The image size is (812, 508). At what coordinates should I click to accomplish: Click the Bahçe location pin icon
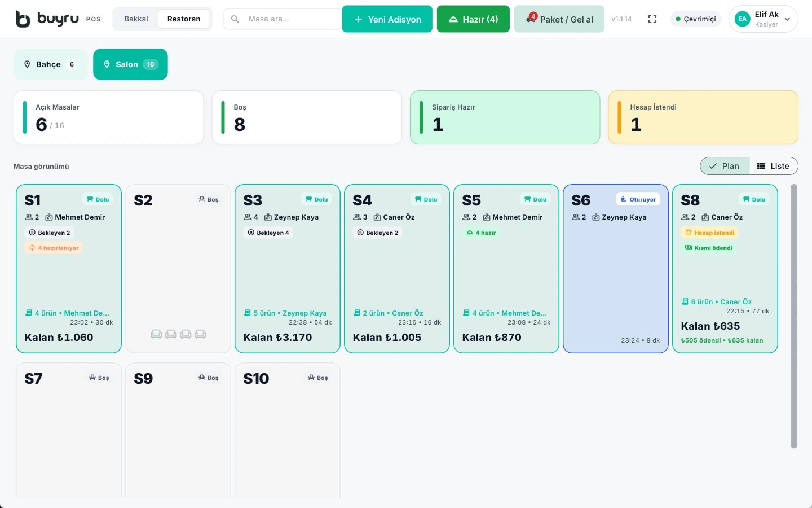point(27,64)
